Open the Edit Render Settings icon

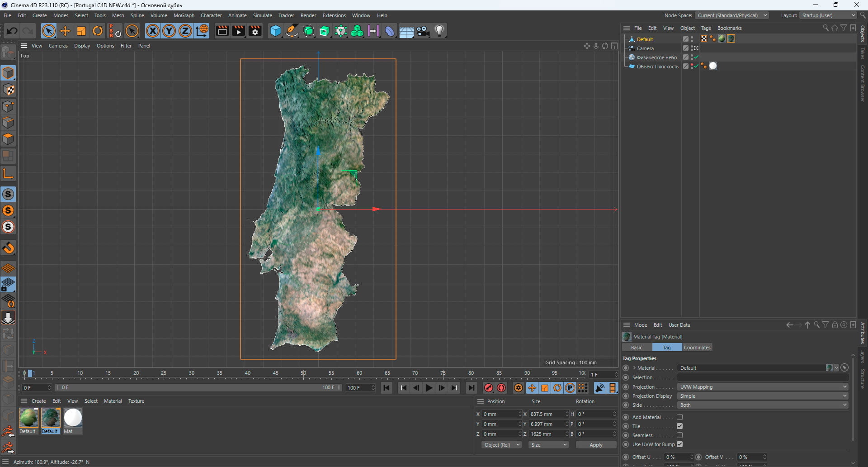pos(255,31)
